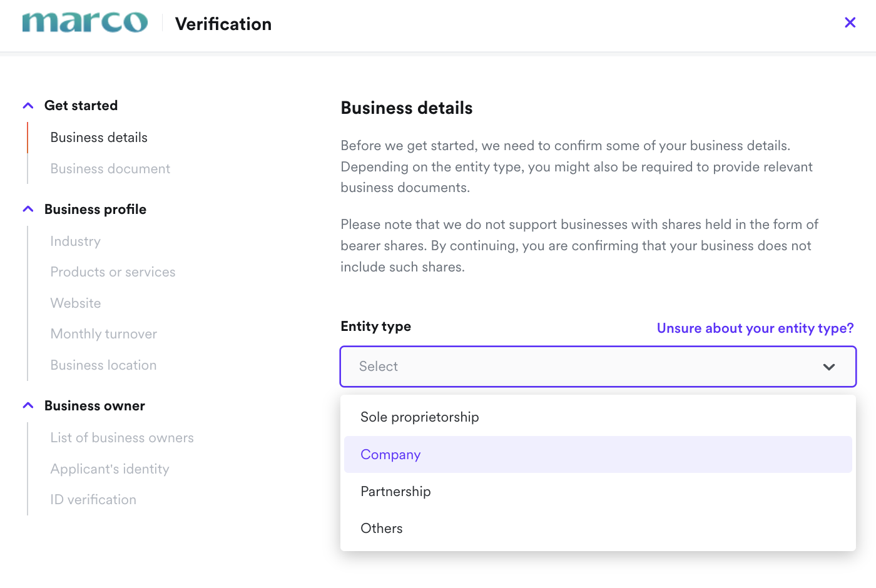Go to Business document step
Image resolution: width=876 pixels, height=588 pixels.
coord(110,169)
